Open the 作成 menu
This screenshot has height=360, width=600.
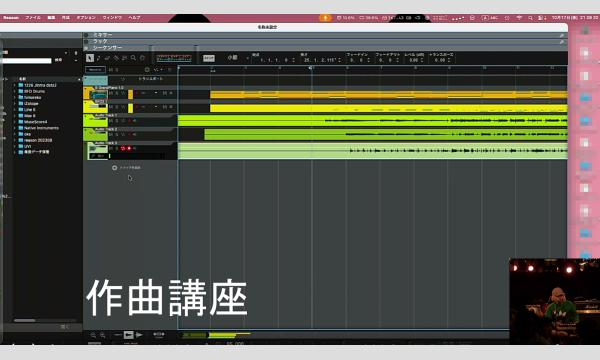point(66,18)
